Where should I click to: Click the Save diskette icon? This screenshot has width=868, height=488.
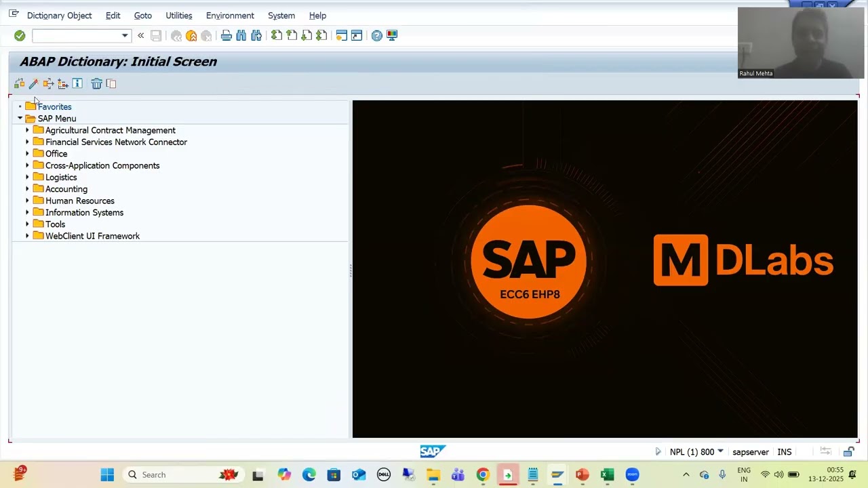[x=156, y=35]
